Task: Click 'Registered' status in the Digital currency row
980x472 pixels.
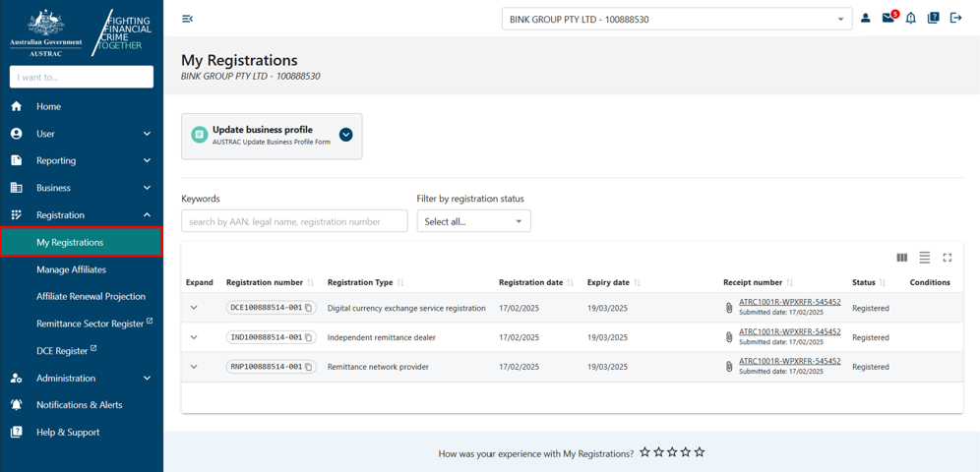Action: pos(870,309)
